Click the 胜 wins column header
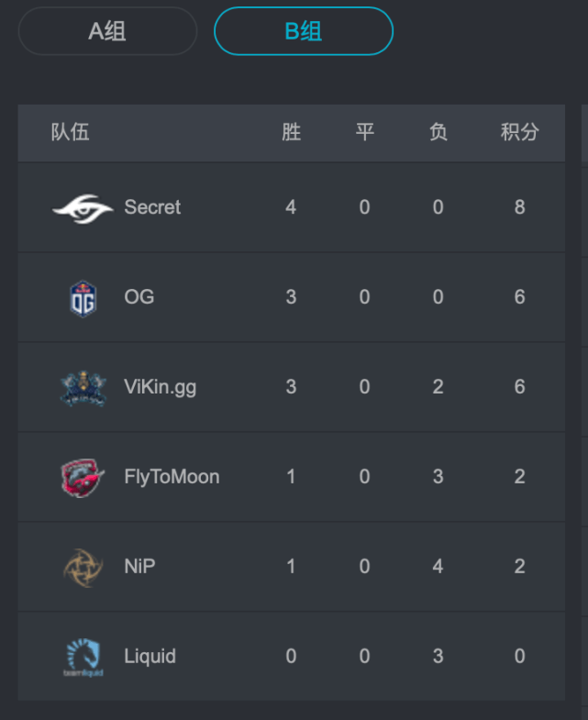 coord(291,132)
